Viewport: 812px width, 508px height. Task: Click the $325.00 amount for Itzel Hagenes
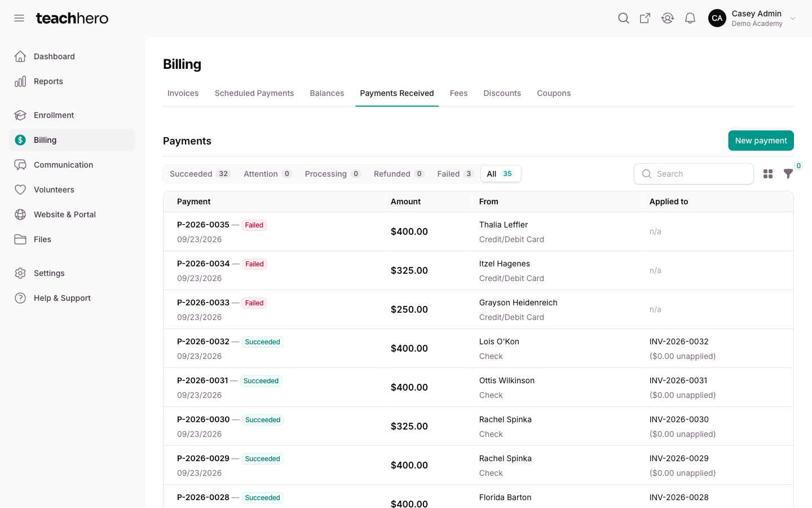coord(409,270)
